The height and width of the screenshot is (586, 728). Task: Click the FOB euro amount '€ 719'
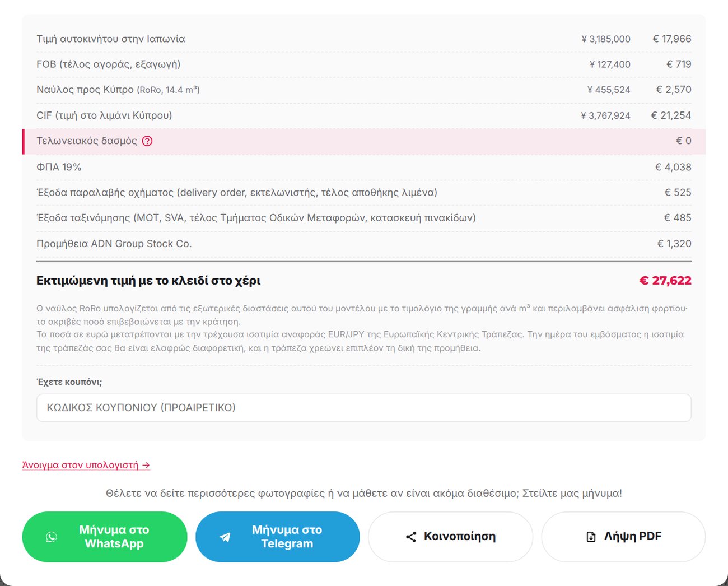tap(679, 64)
